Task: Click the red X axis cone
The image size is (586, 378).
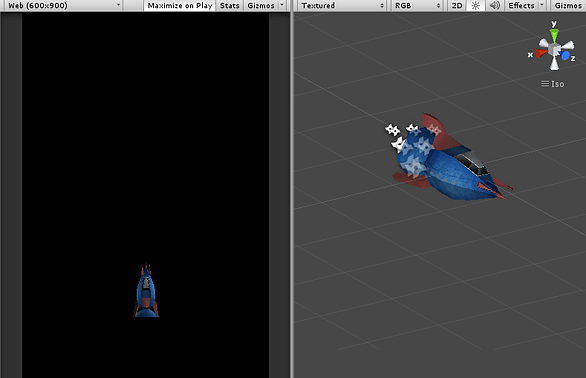Action: coord(540,53)
